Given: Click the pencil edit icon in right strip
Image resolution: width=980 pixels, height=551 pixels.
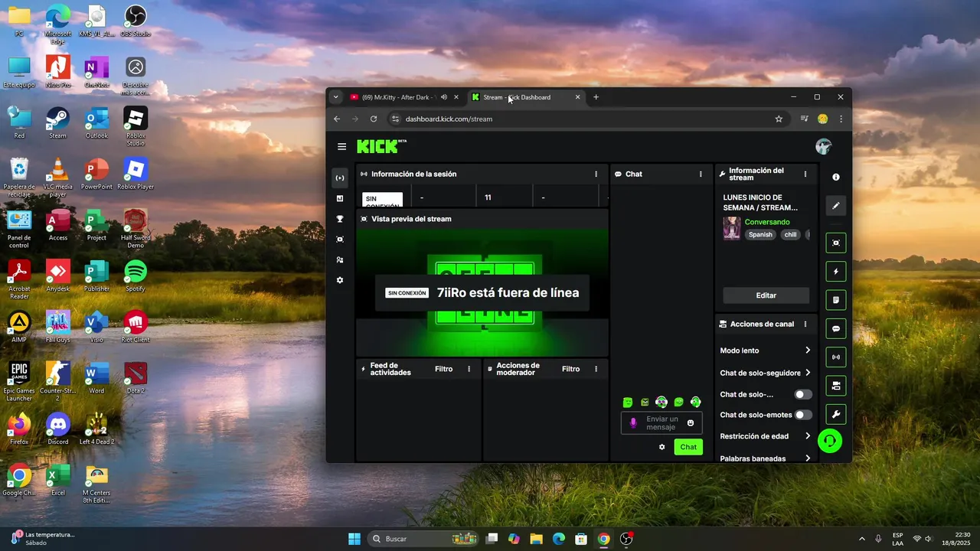Looking at the screenshot, I should tap(835, 205).
